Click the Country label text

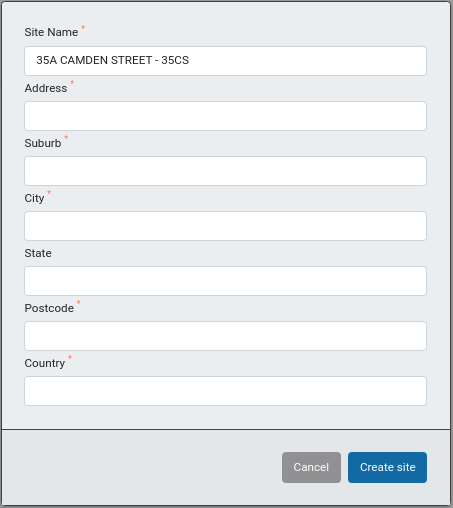pos(45,363)
